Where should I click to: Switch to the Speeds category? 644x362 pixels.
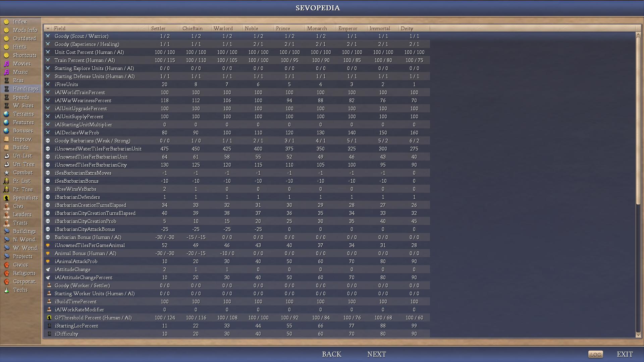pyautogui.click(x=21, y=97)
